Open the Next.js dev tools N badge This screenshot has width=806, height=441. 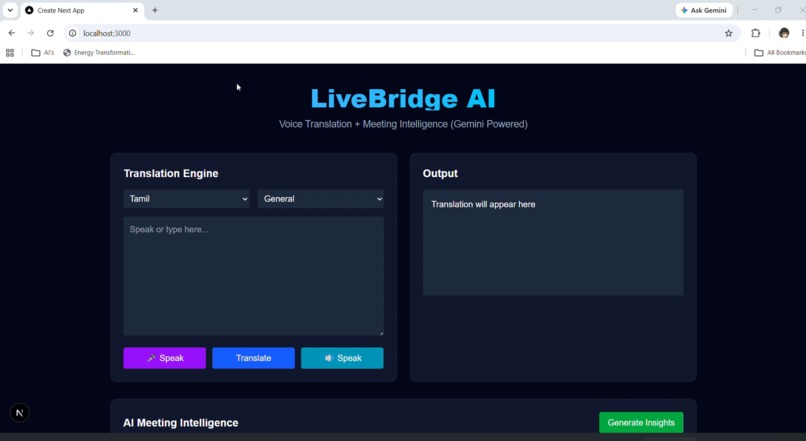click(x=20, y=413)
